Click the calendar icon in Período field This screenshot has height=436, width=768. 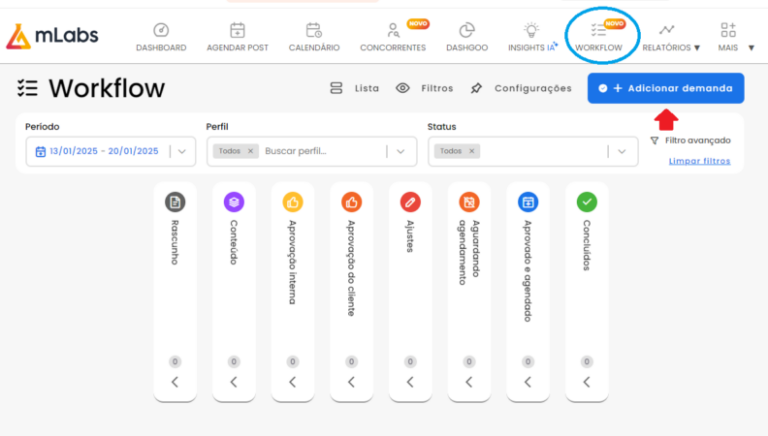point(40,151)
